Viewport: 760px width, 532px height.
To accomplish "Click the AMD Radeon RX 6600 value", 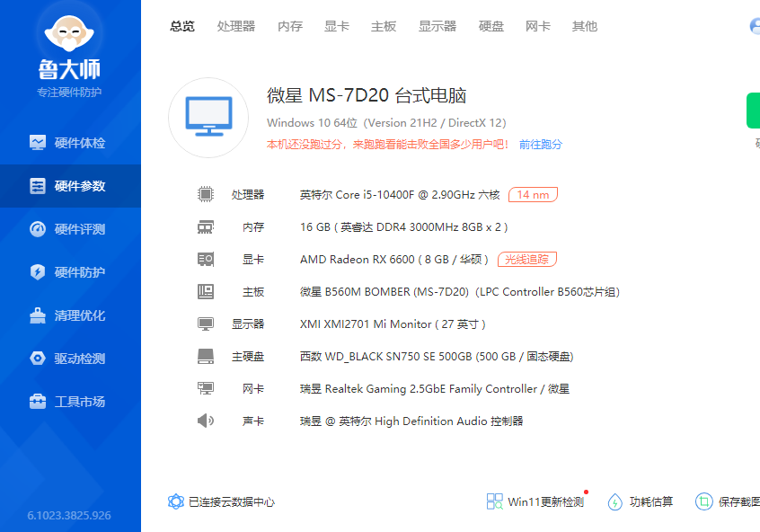I will click(x=394, y=260).
